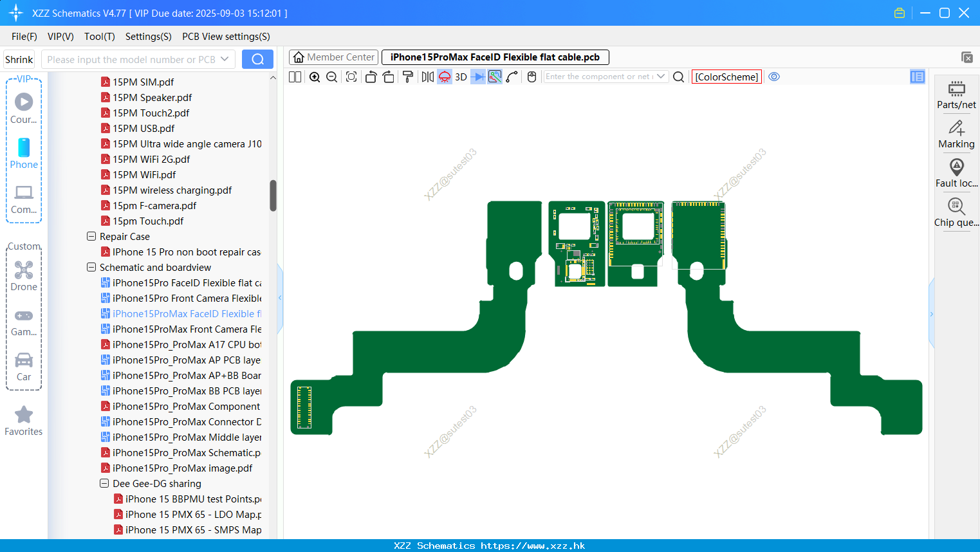Toggle the red lamp highlight tool
Image resolution: width=980 pixels, height=552 pixels.
445,77
